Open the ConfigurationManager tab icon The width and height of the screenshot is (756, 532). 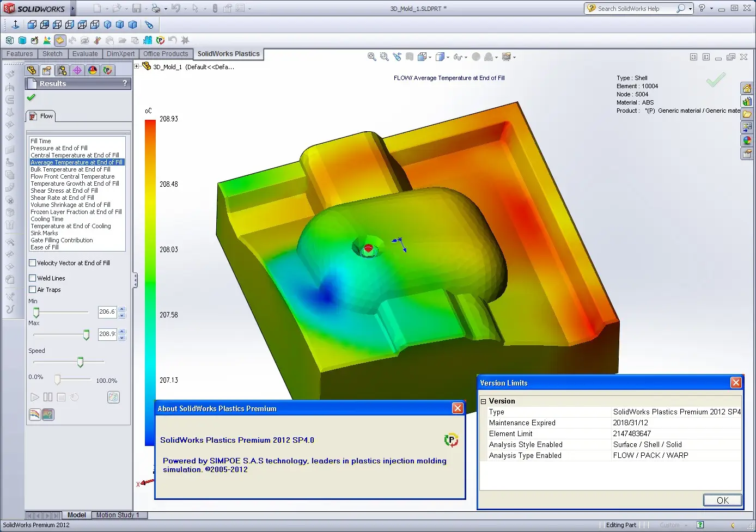(x=62, y=70)
